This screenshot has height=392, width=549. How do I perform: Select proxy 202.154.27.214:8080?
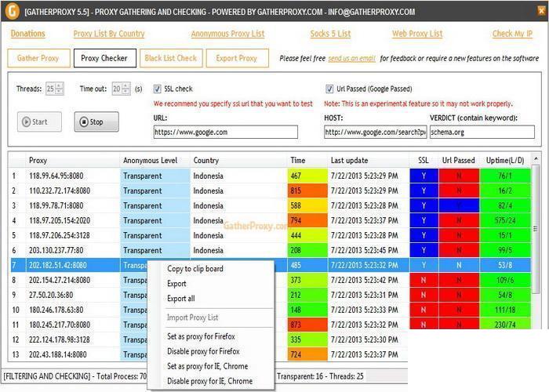point(60,280)
